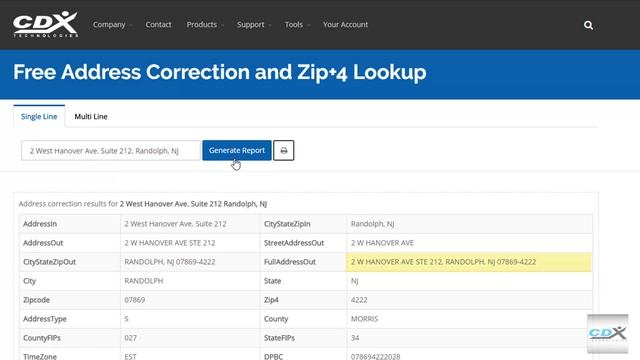Open the Company dropdown menu
This screenshot has width=640, height=360.
tap(112, 24)
